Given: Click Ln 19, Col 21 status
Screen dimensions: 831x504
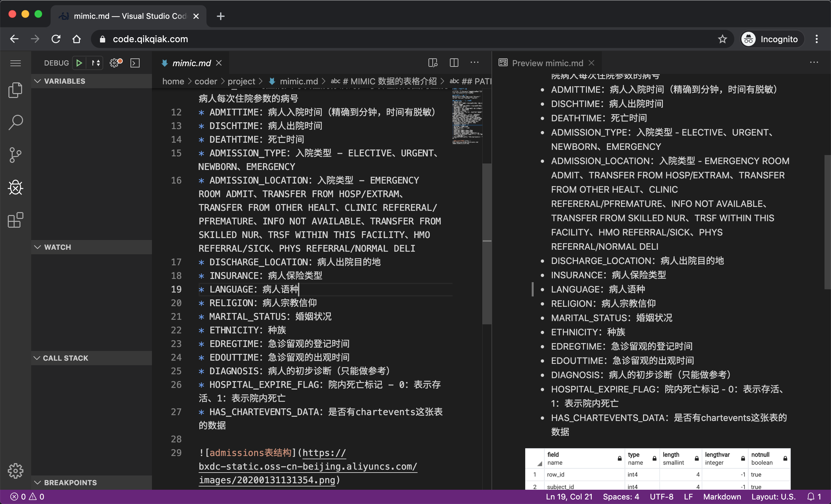Looking at the screenshot, I should [x=569, y=497].
